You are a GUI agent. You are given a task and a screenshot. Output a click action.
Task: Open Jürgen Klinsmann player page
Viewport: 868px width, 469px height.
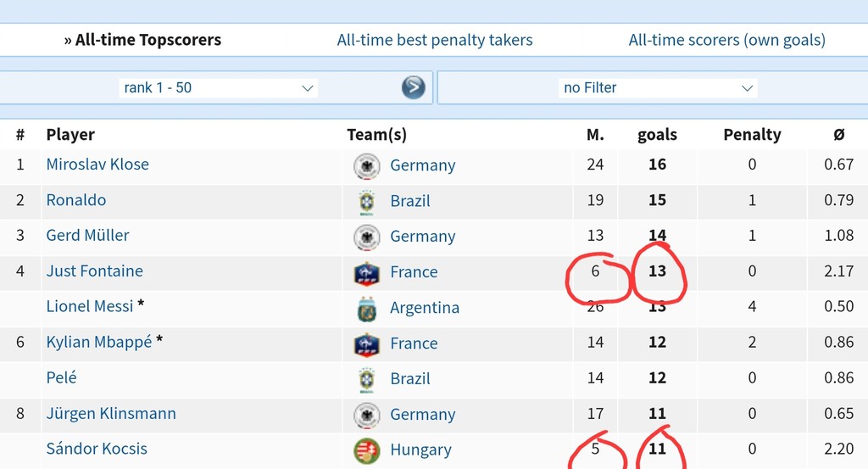click(x=111, y=414)
